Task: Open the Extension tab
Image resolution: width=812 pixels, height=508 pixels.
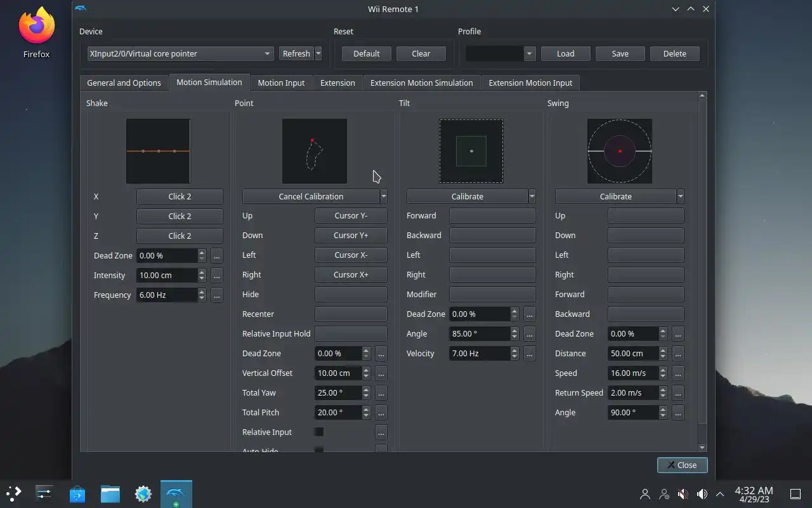Action: (337, 83)
